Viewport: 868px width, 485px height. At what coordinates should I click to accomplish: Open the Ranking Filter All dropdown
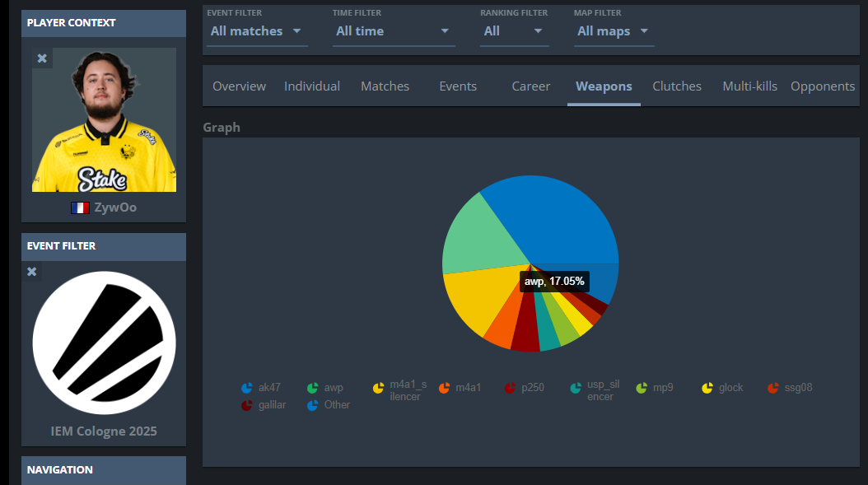[514, 31]
